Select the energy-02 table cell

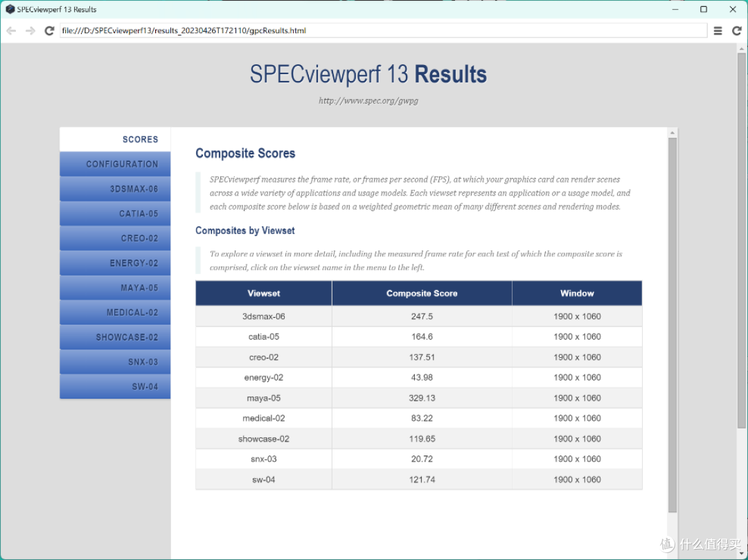(264, 377)
